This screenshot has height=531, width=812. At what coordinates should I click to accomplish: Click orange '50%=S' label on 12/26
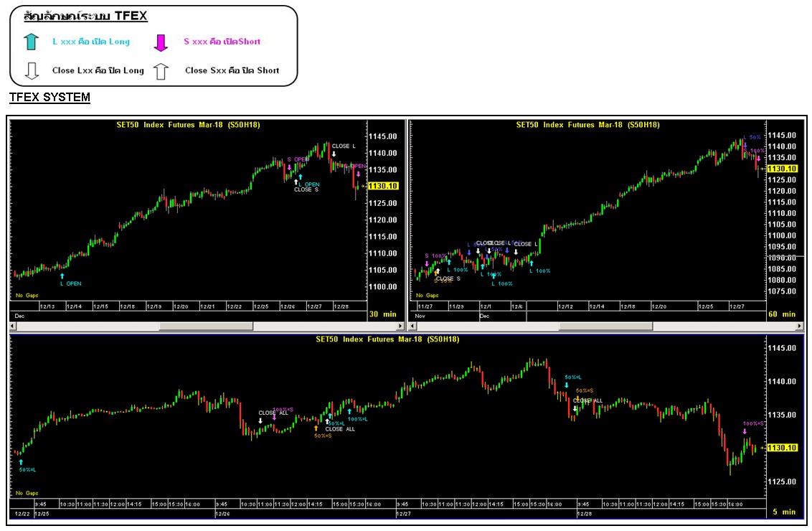[323, 436]
